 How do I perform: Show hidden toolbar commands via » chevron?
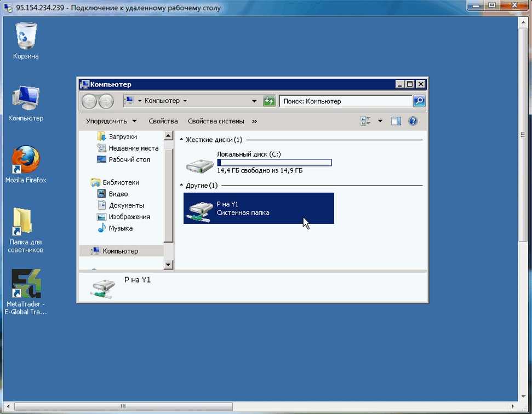254,121
